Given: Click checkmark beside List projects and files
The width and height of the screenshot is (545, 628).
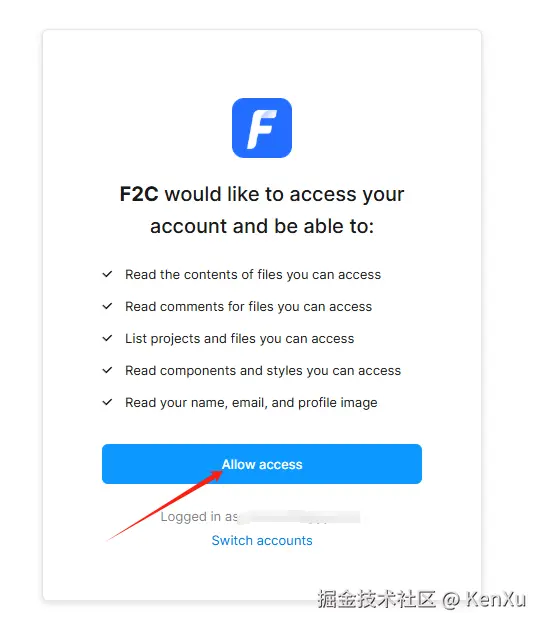Looking at the screenshot, I should (x=107, y=338).
